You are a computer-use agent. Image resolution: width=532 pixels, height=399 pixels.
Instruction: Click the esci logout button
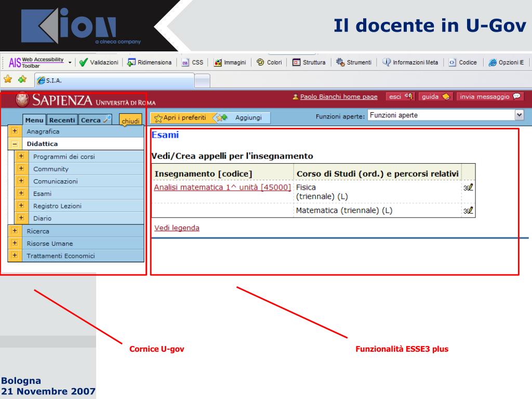401,97
